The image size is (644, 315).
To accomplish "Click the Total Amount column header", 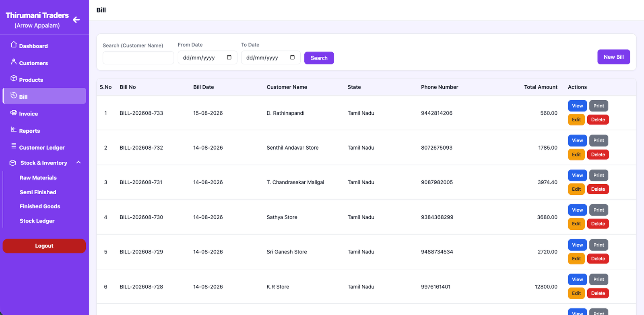I will pyautogui.click(x=541, y=87).
